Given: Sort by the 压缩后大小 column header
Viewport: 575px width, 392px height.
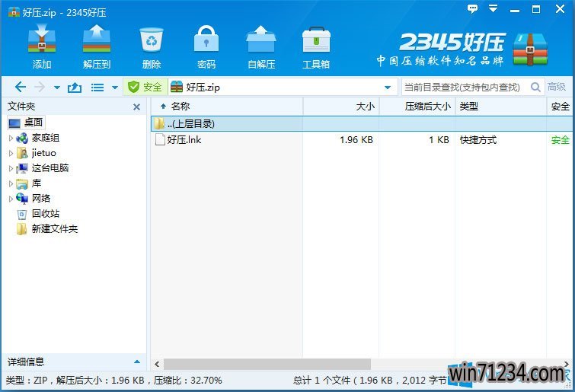Looking at the screenshot, I should (x=417, y=107).
